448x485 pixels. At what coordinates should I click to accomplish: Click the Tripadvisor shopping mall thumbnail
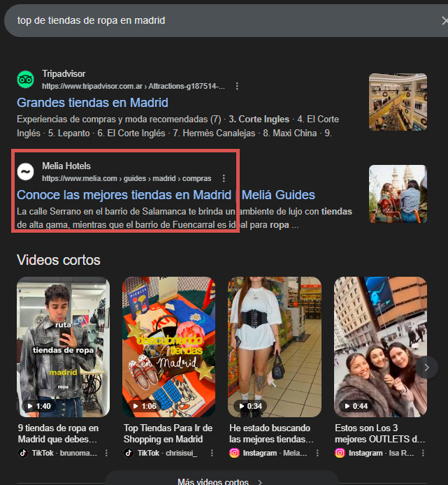398,102
